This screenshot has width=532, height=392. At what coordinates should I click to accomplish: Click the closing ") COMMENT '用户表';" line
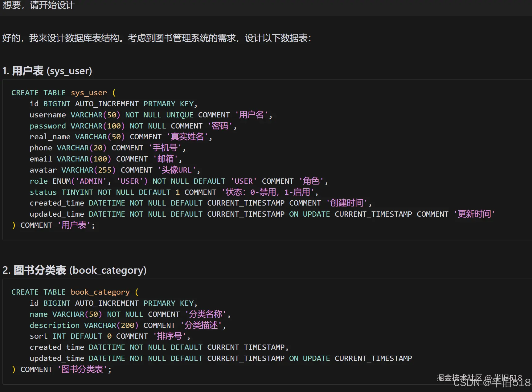tap(53, 225)
